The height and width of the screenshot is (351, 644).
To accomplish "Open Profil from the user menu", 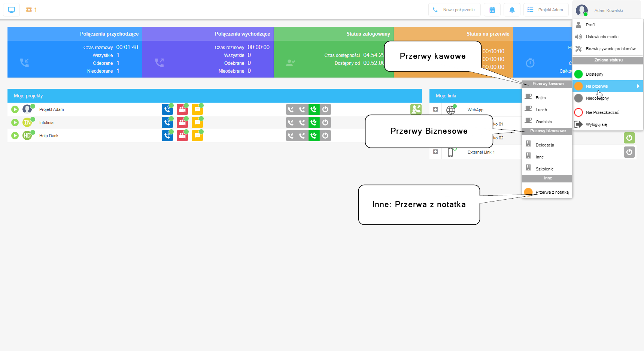I will [x=608, y=25].
